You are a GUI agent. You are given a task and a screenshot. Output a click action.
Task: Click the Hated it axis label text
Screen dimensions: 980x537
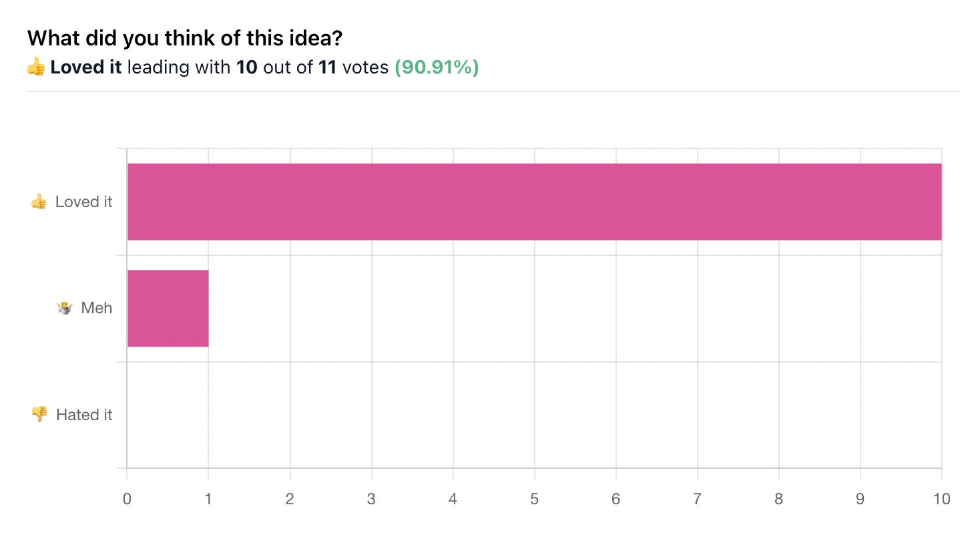click(84, 415)
